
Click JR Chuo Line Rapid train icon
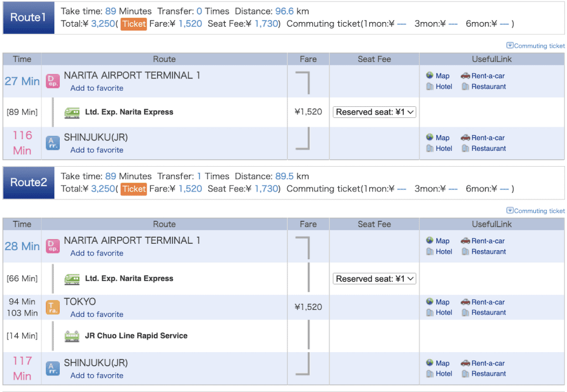pyautogui.click(x=72, y=336)
